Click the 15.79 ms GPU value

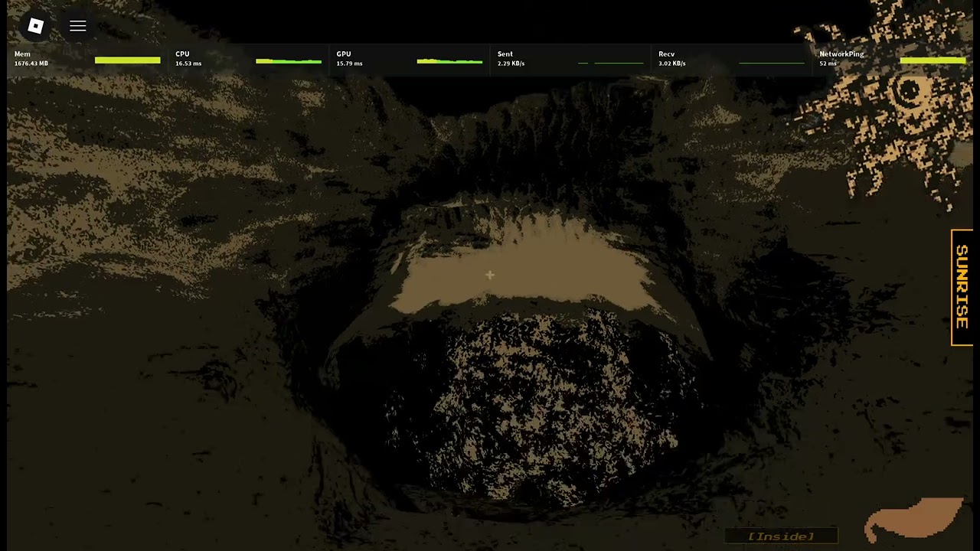click(350, 64)
